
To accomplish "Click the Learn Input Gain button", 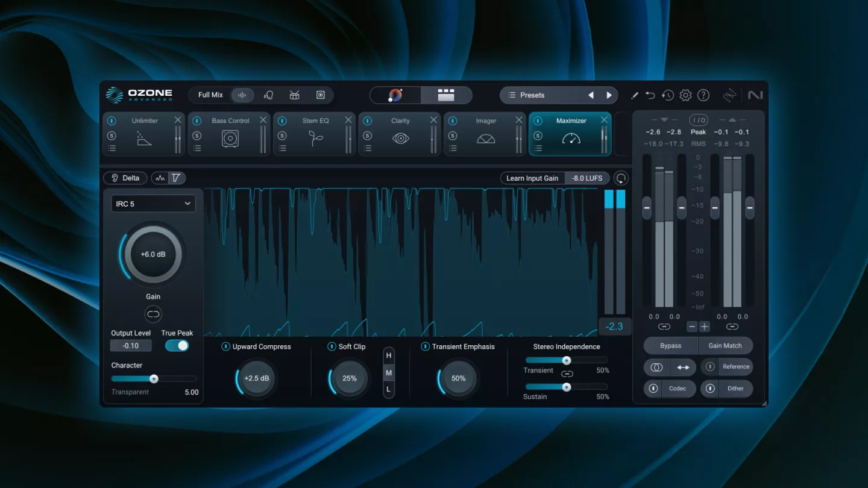I will coord(532,178).
